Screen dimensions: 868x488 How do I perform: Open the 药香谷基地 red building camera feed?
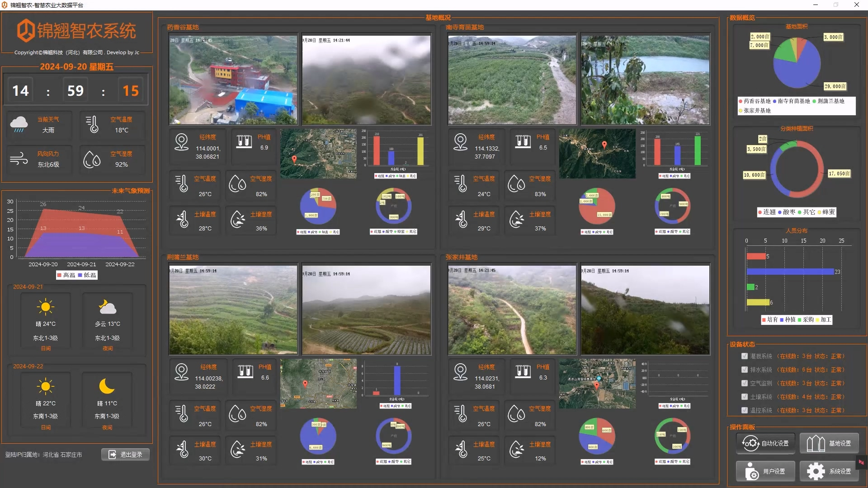point(233,80)
